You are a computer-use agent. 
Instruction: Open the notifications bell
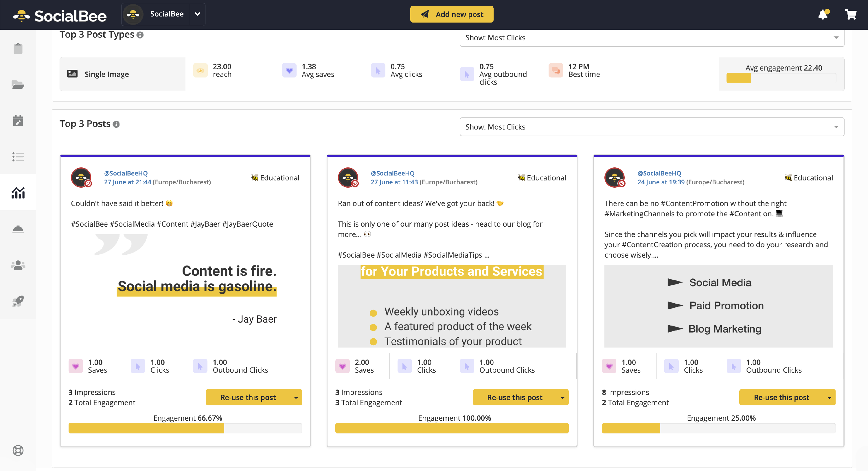coord(823,14)
